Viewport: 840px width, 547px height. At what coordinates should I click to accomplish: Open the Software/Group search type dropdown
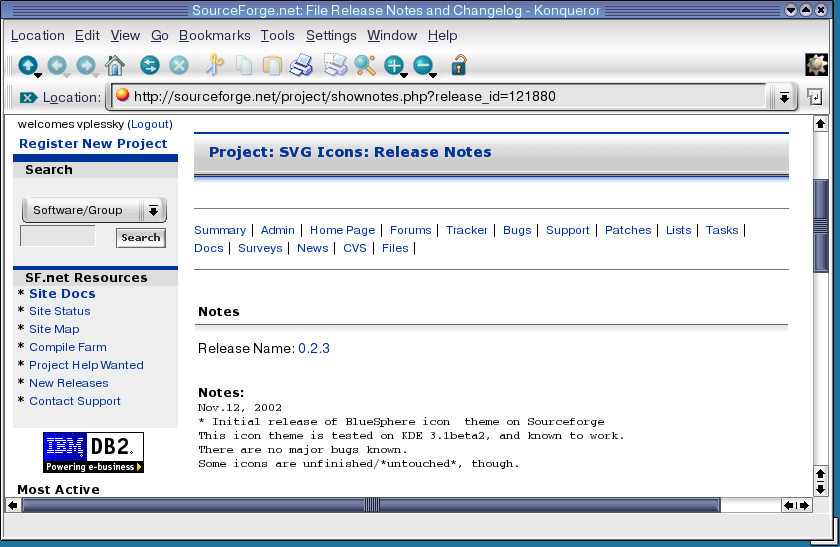click(94, 210)
